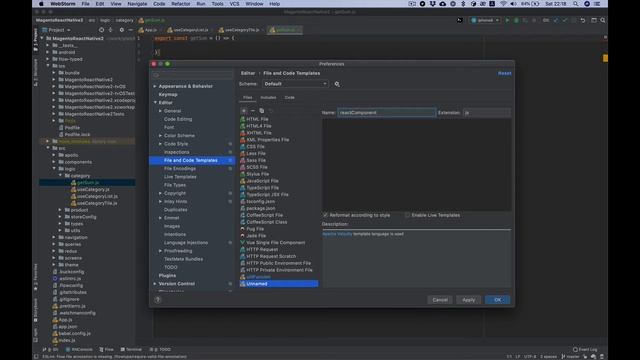Click the OK button
Image resolution: width=640 pixels, height=360 pixels.
(498, 300)
